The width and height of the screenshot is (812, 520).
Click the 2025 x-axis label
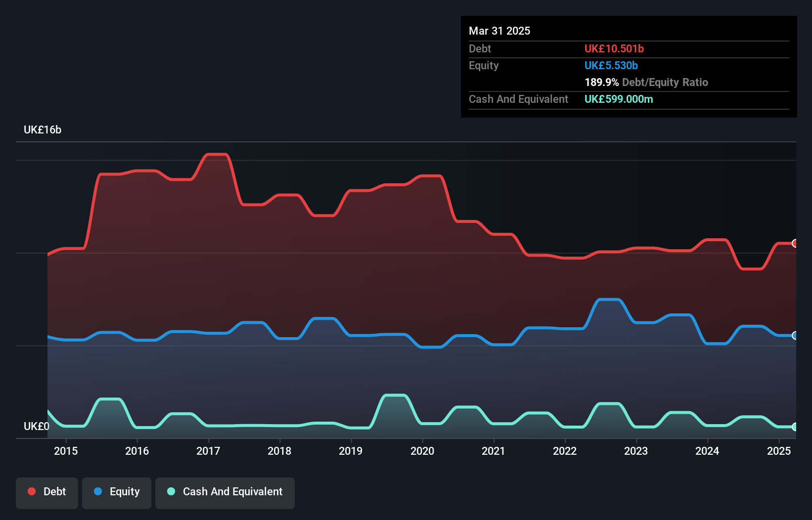coord(779,451)
